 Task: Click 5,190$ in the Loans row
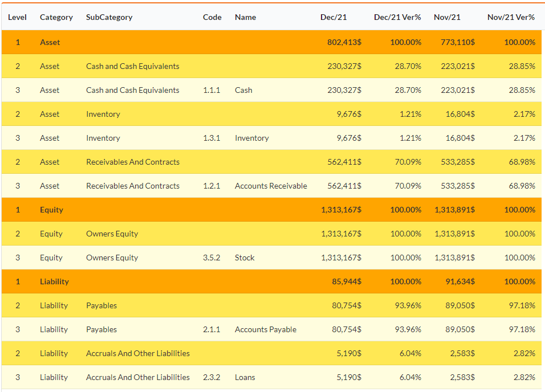pos(349,377)
